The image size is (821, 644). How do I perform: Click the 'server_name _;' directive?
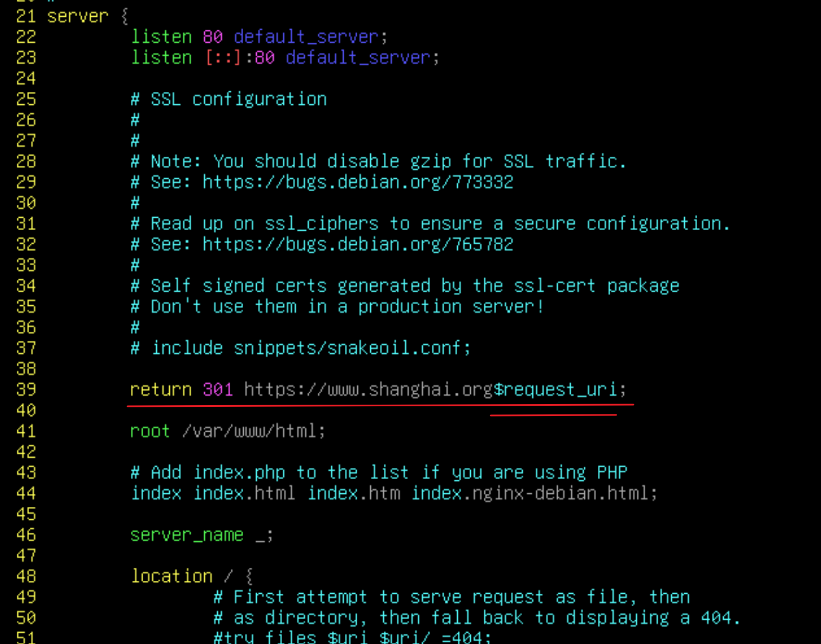[x=202, y=535]
